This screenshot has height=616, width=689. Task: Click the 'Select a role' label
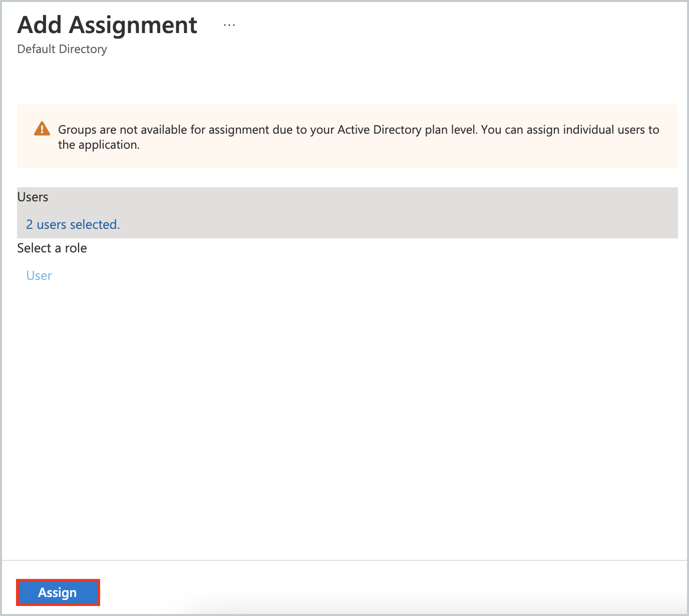click(52, 248)
